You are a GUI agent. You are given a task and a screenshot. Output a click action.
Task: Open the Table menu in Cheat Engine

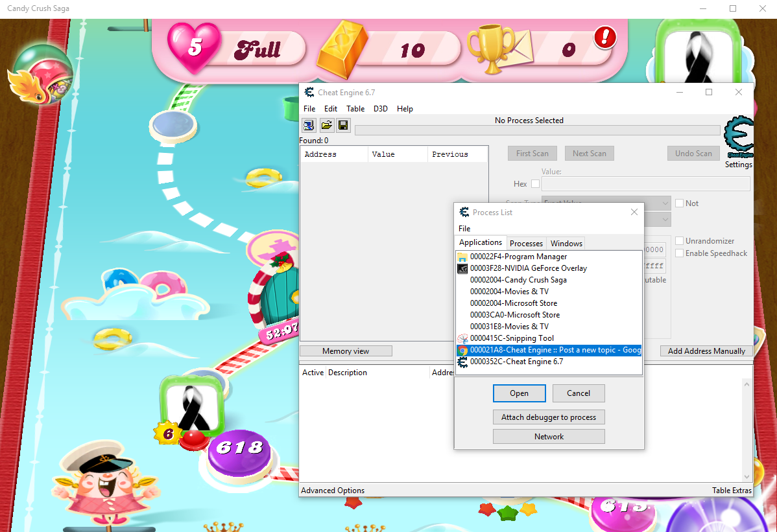(355, 109)
